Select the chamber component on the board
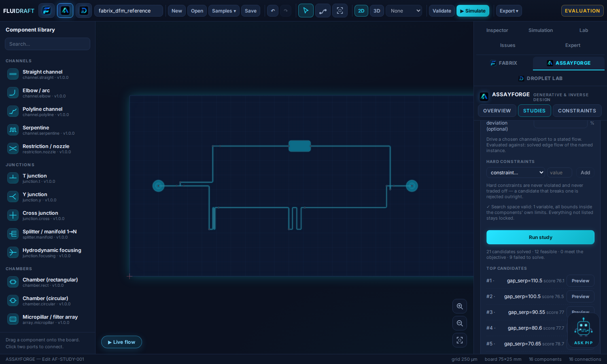Image resolution: width=607 pixels, height=364 pixels. click(299, 146)
